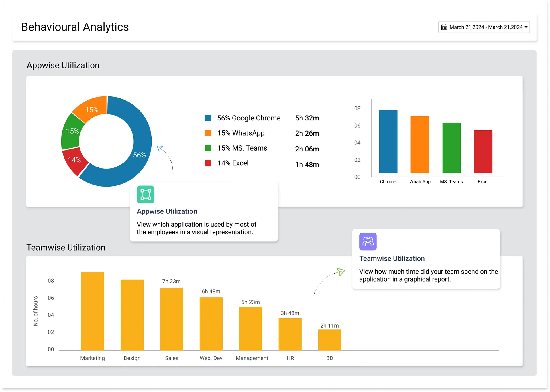Click the 'Behavioural Analytics' page title
550x392 pixels.
[x=75, y=27]
